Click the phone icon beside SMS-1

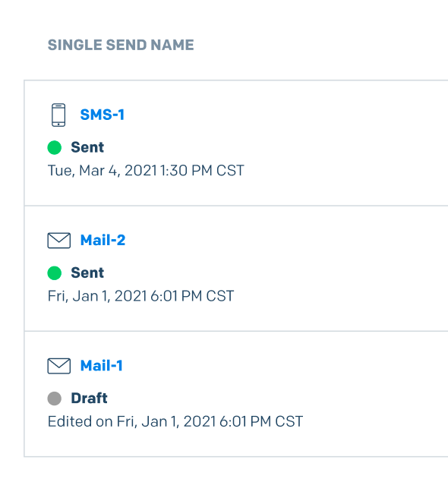tap(58, 115)
